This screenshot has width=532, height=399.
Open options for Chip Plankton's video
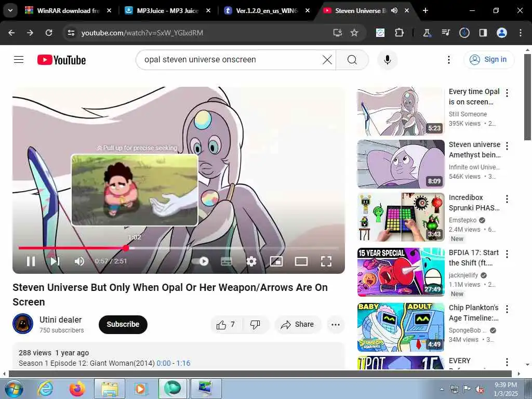pos(507,309)
